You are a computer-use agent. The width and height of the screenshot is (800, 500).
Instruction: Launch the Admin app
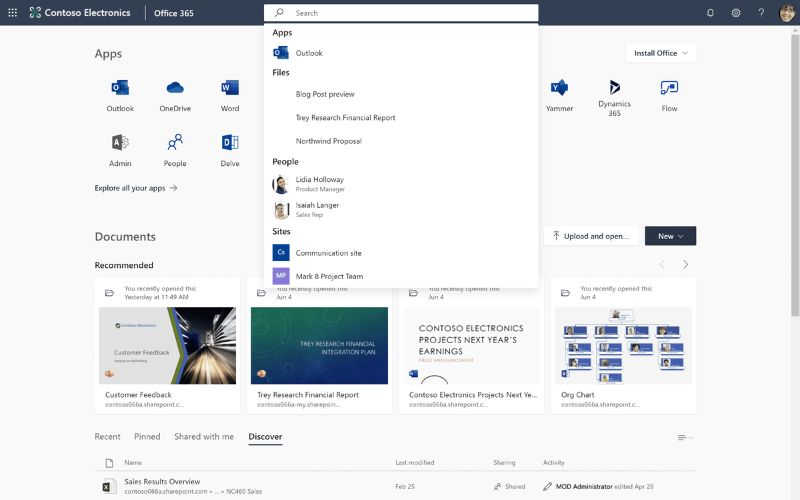[120, 150]
